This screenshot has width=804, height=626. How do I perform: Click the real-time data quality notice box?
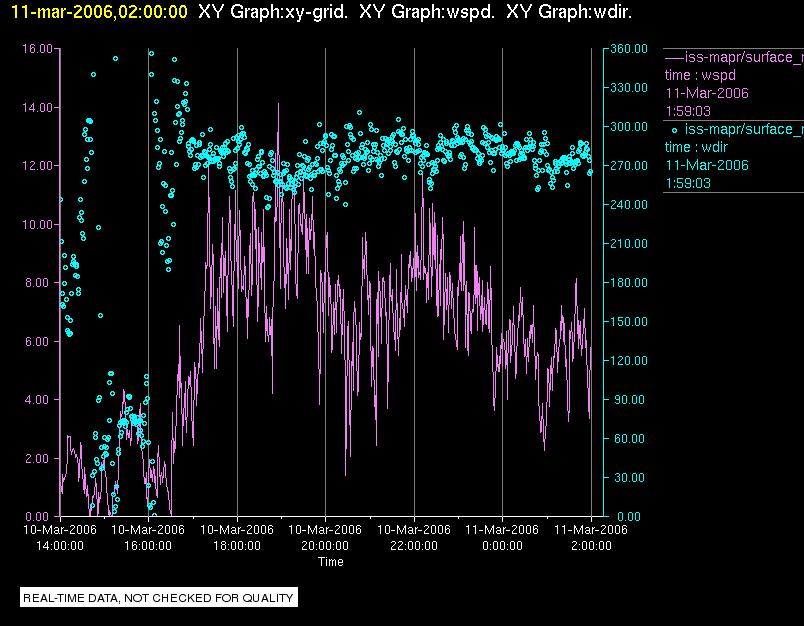(x=159, y=598)
